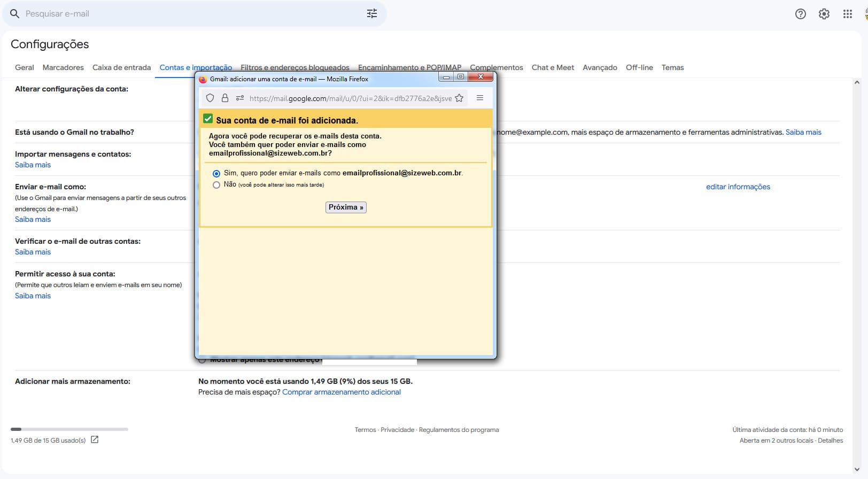Click the Firefox shield tracking protection icon
Screen dimensions: 868x479
[x=210, y=98]
